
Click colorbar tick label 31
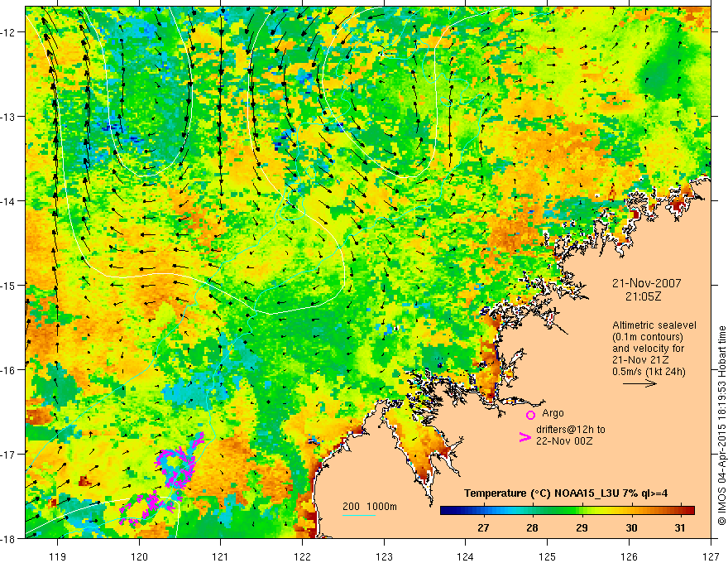point(680,527)
